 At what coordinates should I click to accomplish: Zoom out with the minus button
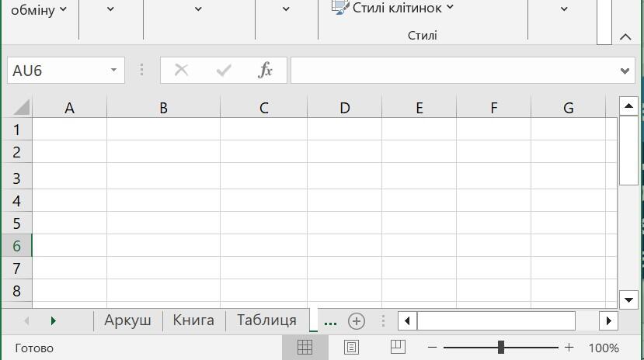(x=432, y=348)
